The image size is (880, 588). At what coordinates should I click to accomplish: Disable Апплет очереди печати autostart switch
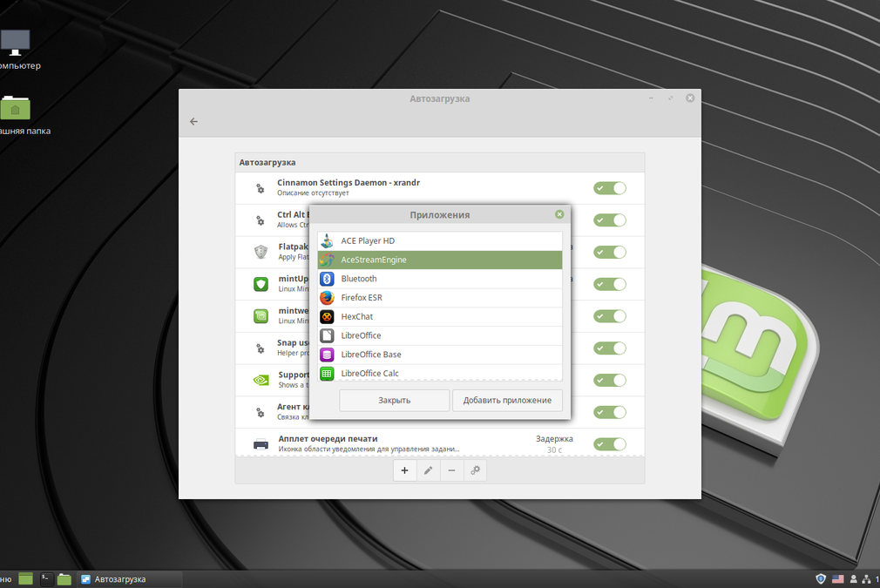[610, 444]
